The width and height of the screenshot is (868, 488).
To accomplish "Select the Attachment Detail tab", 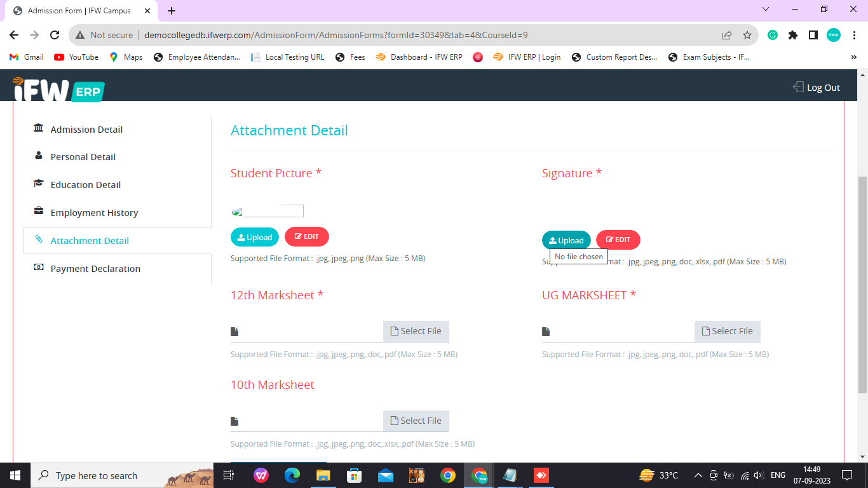I will (117, 241).
